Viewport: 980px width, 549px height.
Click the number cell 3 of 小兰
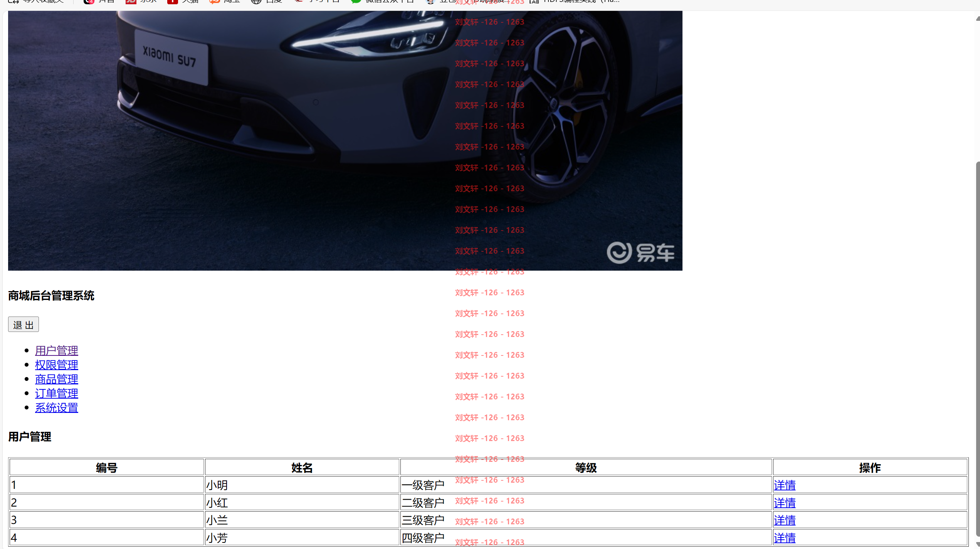tap(107, 520)
